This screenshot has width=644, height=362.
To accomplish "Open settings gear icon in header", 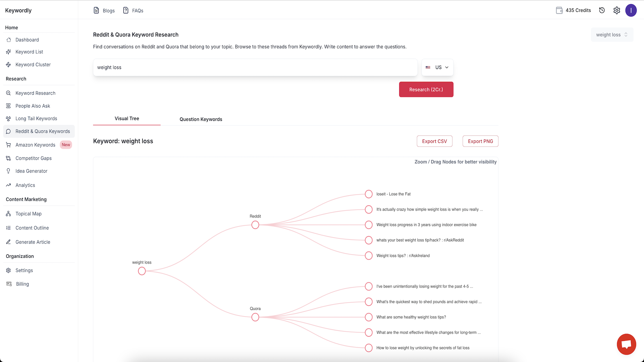I will pyautogui.click(x=616, y=10).
